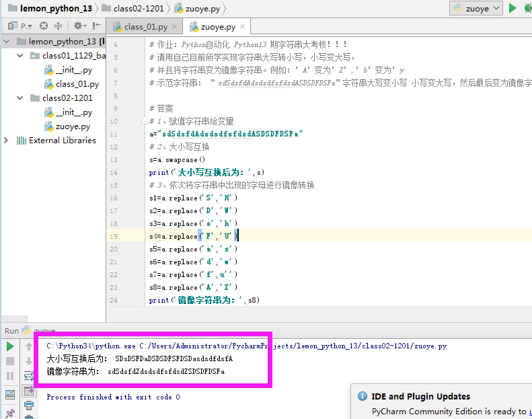Rerun program in Run panel
The height and width of the screenshot is (419, 532).
point(10,346)
